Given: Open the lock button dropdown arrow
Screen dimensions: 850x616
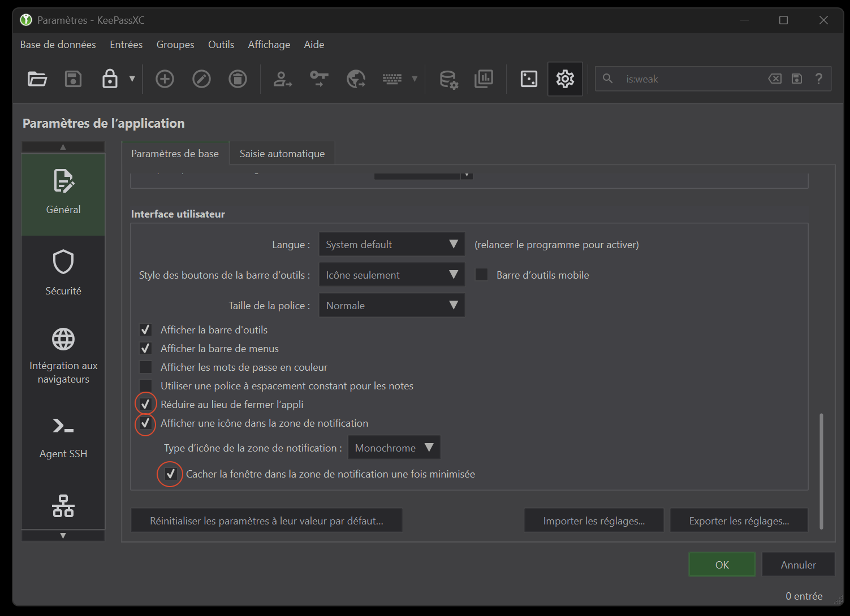Looking at the screenshot, I should click(132, 79).
